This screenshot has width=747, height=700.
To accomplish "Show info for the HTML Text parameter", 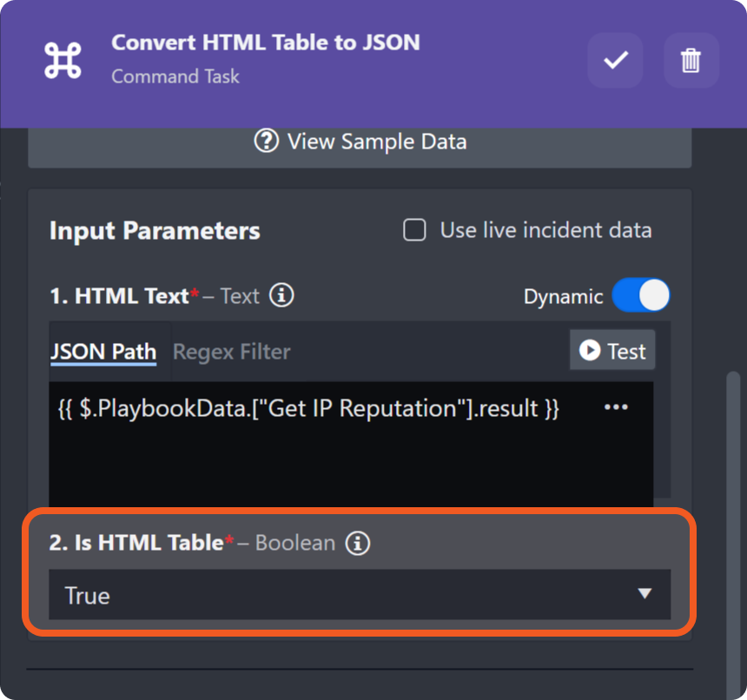I will click(281, 296).
